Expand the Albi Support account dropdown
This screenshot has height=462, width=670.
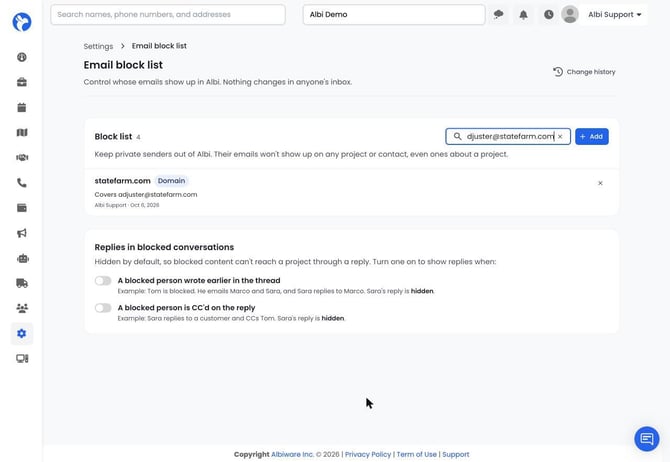(615, 15)
